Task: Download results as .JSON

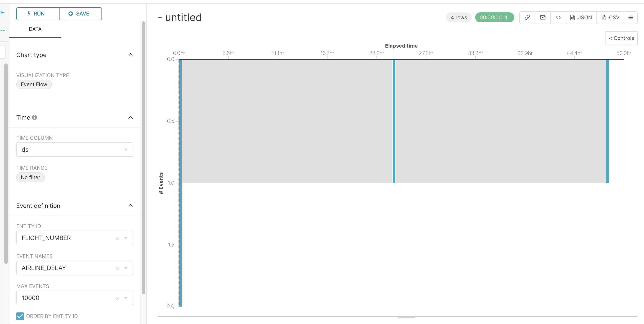Action: 581,17
